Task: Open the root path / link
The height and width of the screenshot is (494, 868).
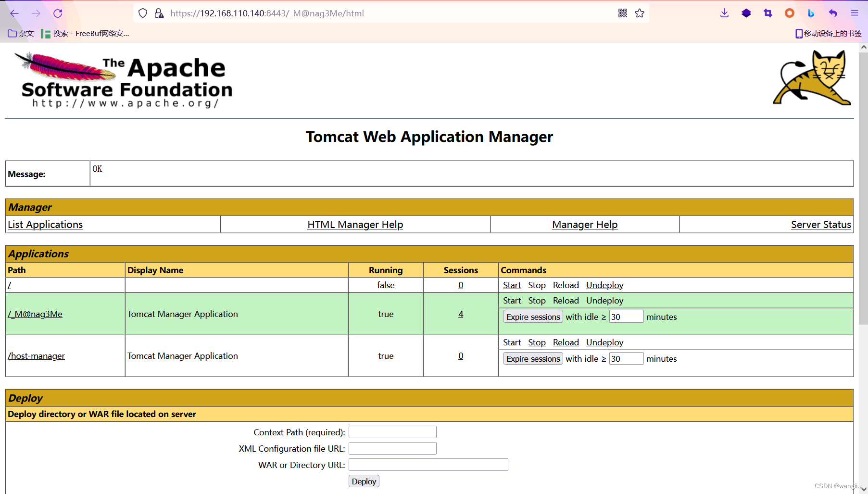Action: [x=10, y=285]
